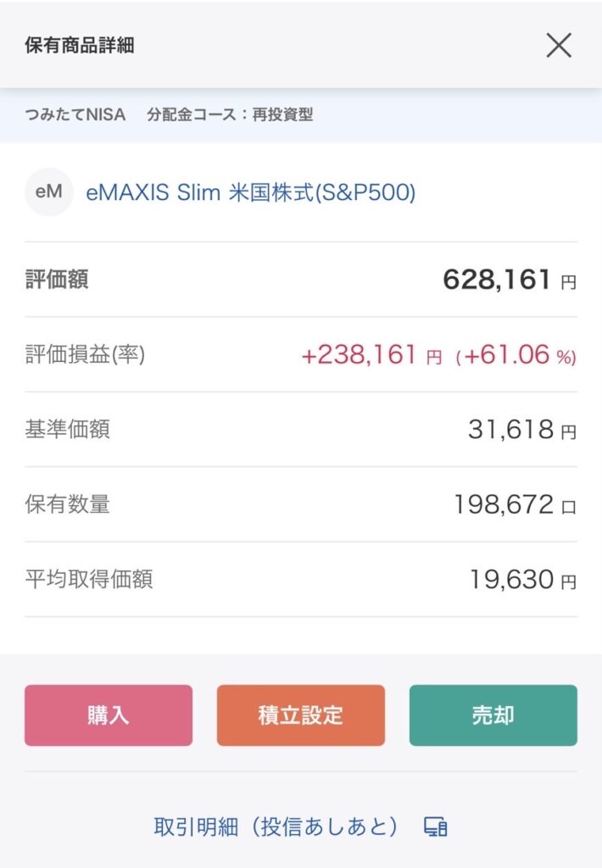Click the 保有数量 value 198,672 口
Image resolution: width=602 pixels, height=868 pixels.
coord(515,505)
